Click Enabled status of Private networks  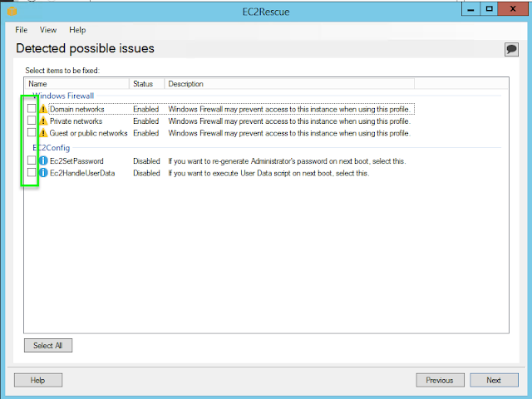click(146, 121)
